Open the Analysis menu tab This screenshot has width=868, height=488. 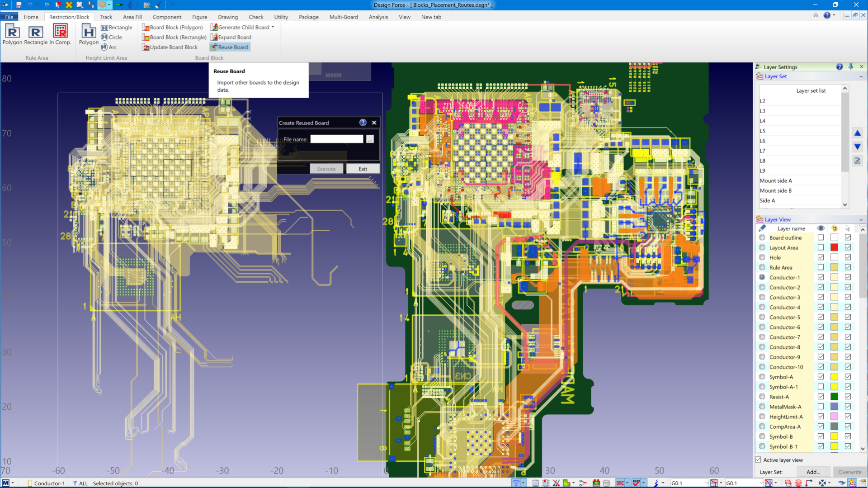[x=378, y=17]
